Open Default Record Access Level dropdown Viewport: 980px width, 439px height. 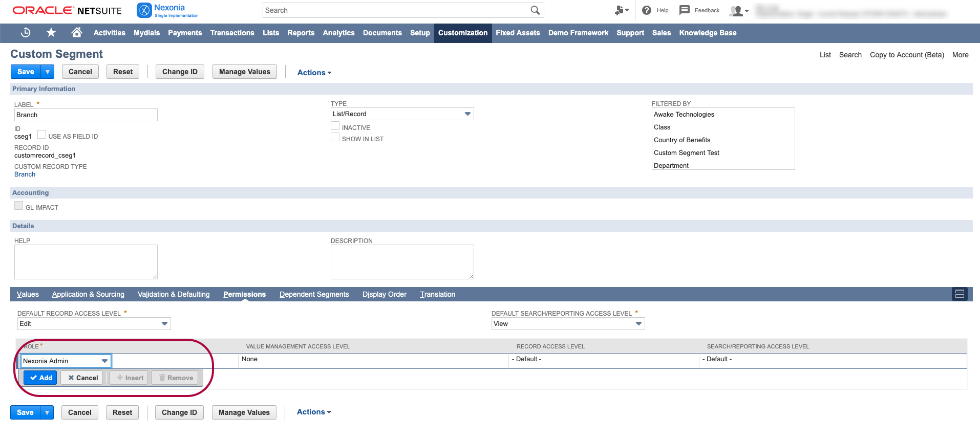(94, 323)
